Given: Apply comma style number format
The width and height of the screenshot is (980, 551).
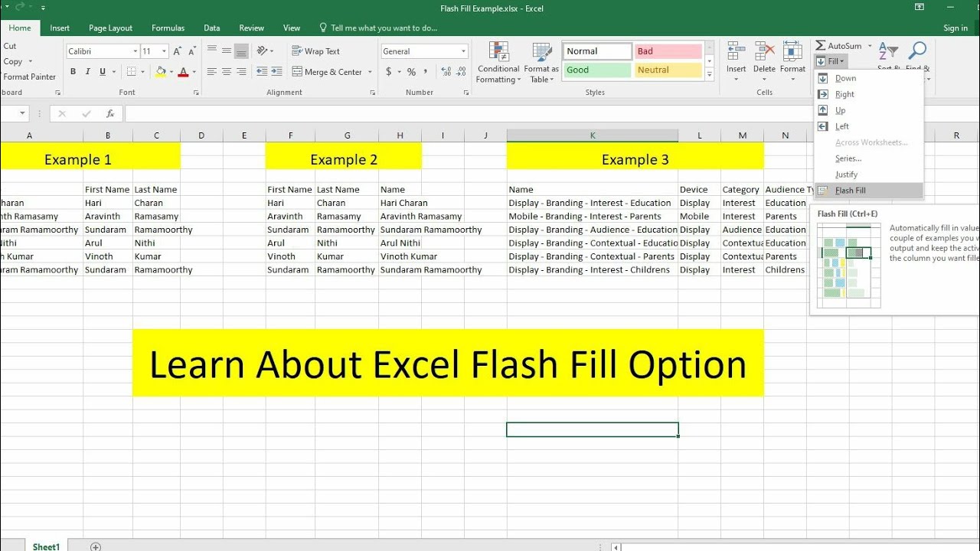Looking at the screenshot, I should 426,72.
